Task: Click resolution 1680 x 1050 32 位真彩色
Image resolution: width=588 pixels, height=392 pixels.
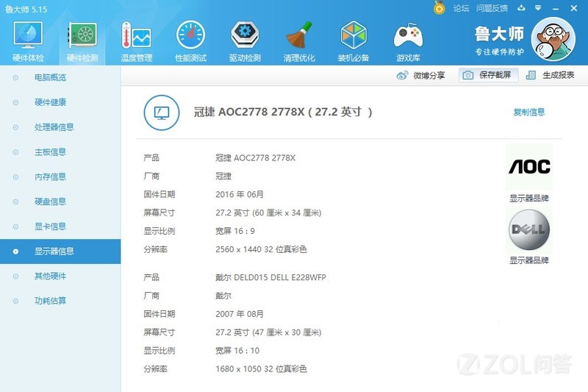Action: coord(261,369)
